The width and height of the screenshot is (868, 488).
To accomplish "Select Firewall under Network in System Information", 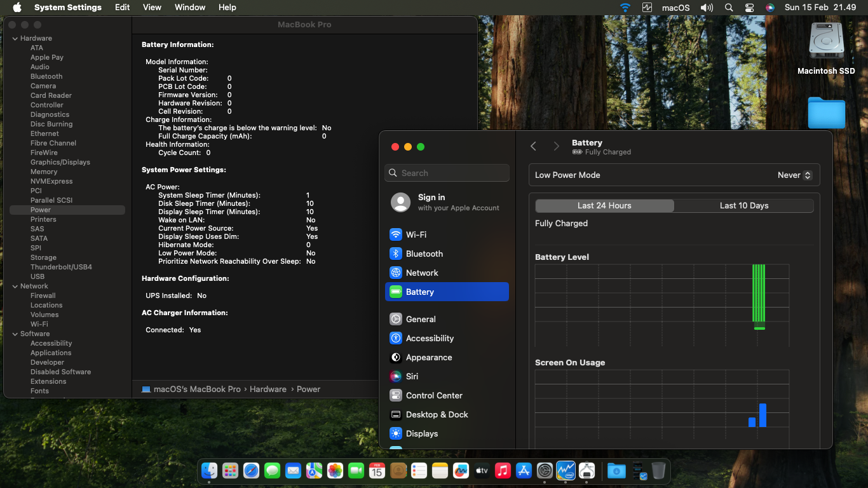I will click(43, 295).
